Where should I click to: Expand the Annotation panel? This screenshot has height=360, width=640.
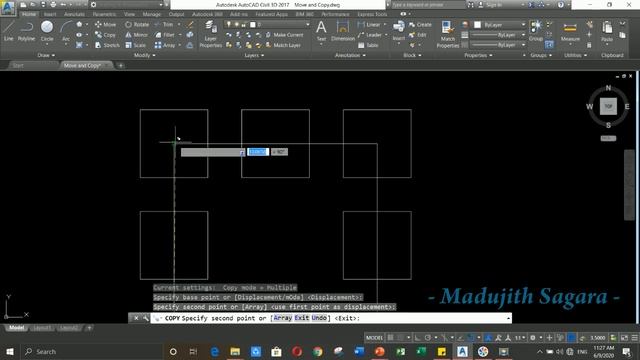tap(350, 55)
